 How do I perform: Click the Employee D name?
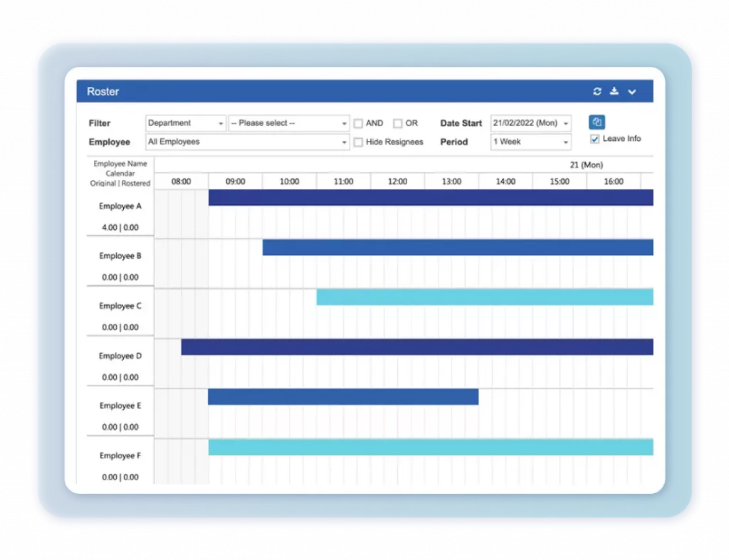point(120,356)
